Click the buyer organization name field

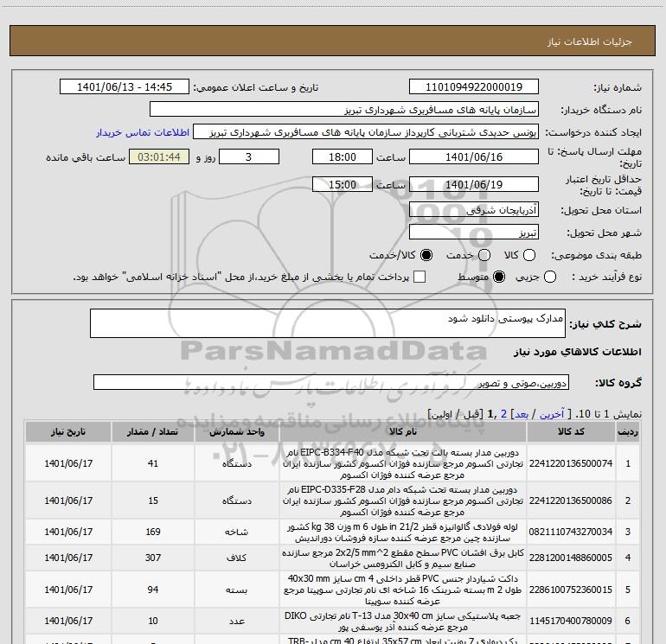(344, 110)
